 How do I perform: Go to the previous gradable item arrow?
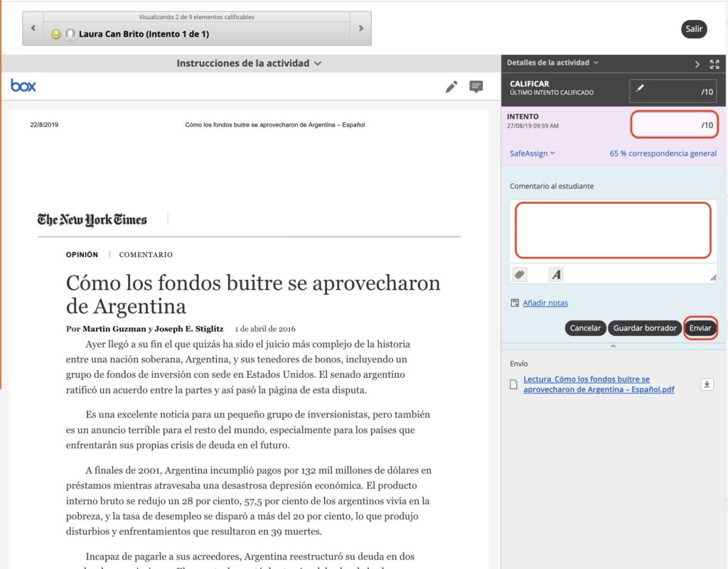[33, 28]
